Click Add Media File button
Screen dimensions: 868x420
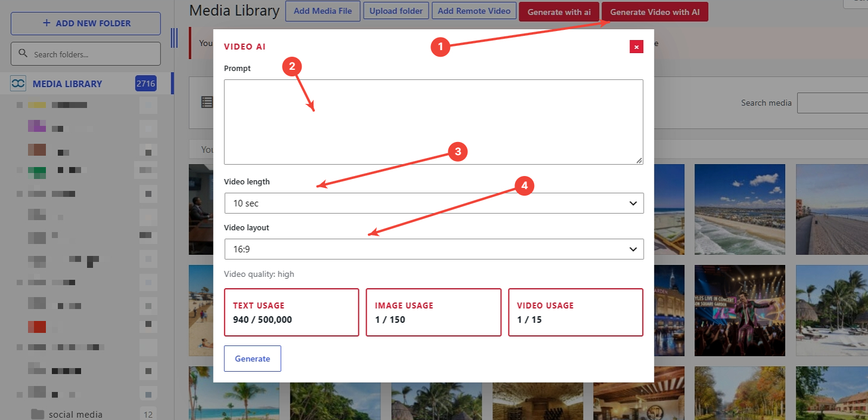click(323, 11)
